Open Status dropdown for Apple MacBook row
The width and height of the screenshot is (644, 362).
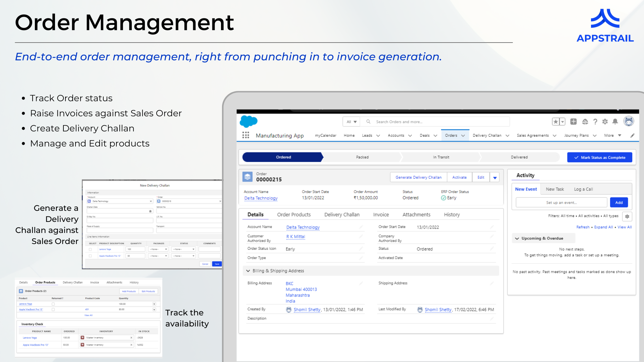click(x=183, y=256)
